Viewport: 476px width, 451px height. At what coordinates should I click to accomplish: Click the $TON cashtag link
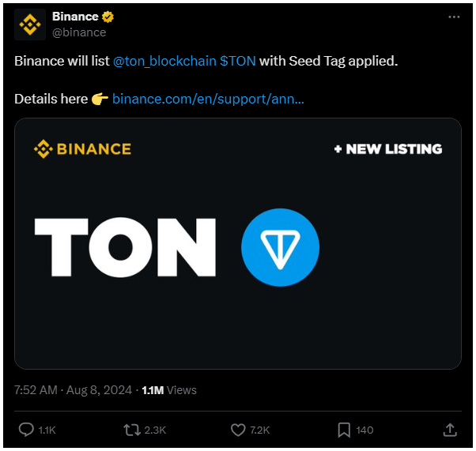[x=238, y=61]
